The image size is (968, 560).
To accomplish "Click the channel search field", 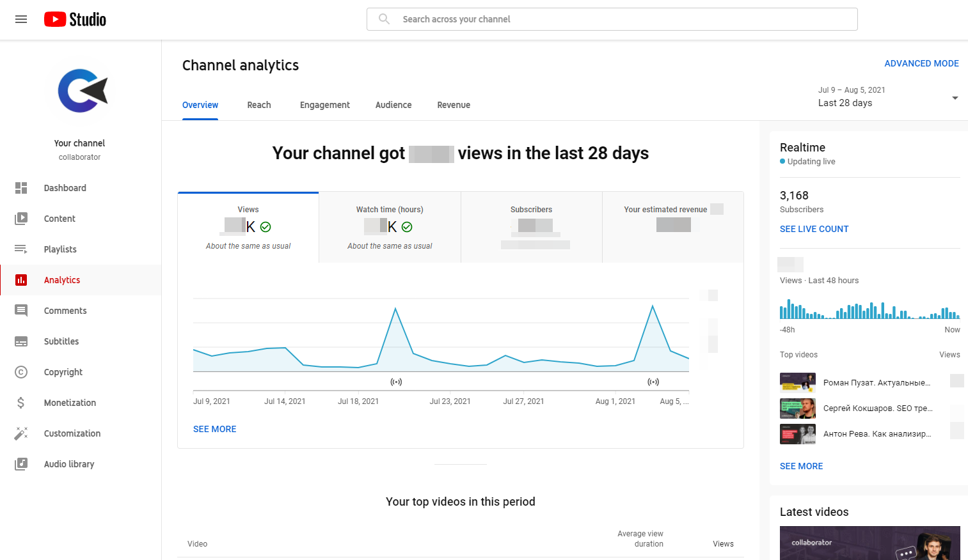I will (611, 19).
